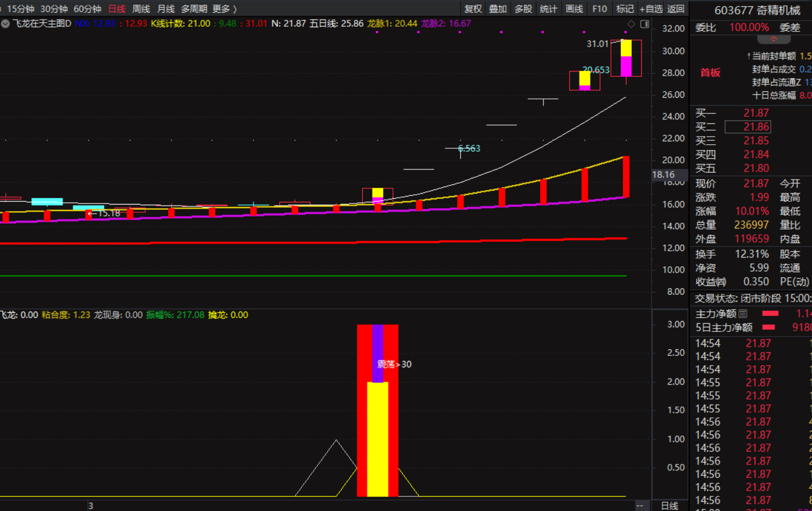Select the 买二 price 21.86 box

747,127
